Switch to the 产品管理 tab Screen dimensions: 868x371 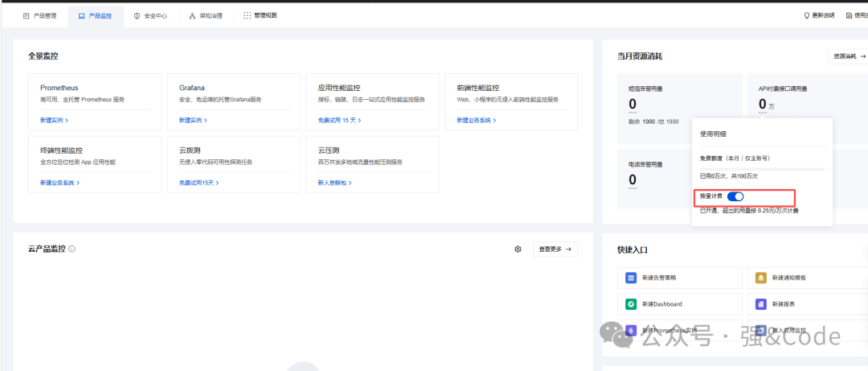click(40, 16)
